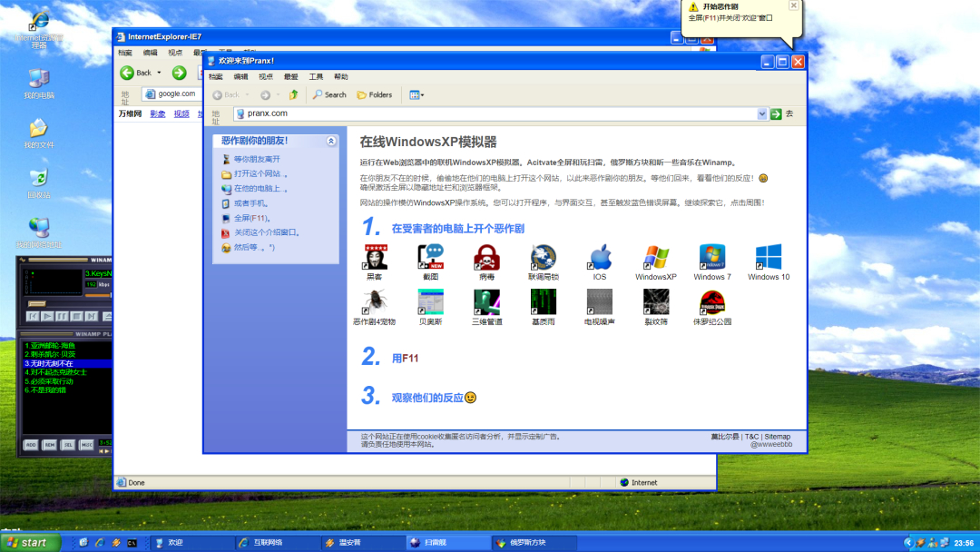Click the Winamp pause button

(62, 317)
